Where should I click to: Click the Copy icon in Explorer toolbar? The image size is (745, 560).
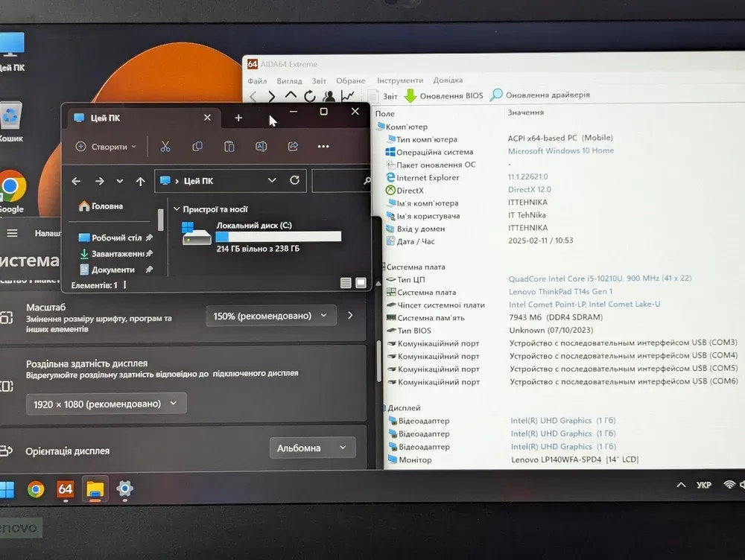click(x=197, y=147)
